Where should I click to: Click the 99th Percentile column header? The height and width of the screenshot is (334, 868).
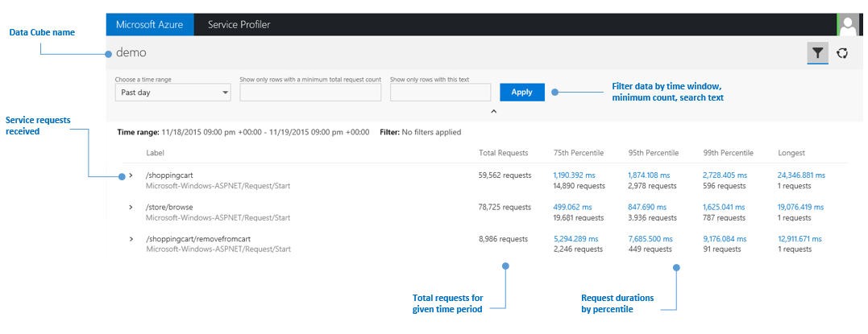[x=728, y=153]
